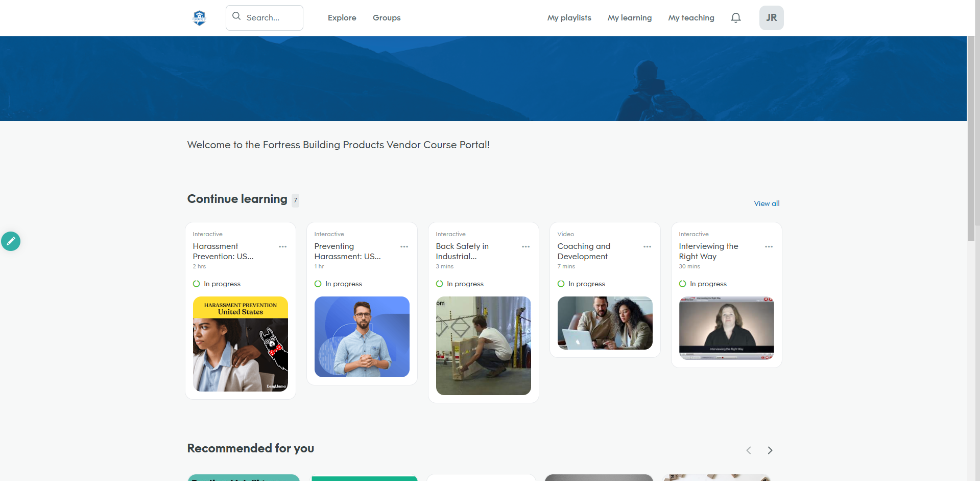Open more options for Back Safety course

pos(525,247)
